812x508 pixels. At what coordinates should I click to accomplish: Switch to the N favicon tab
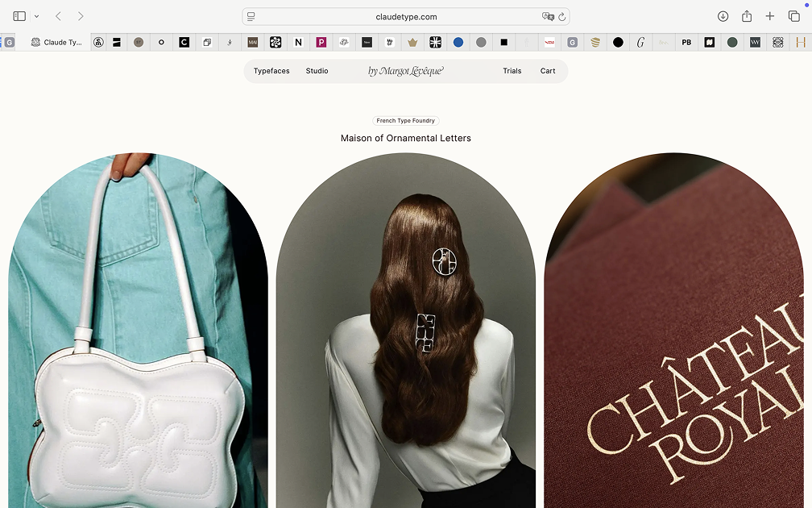tap(298, 43)
